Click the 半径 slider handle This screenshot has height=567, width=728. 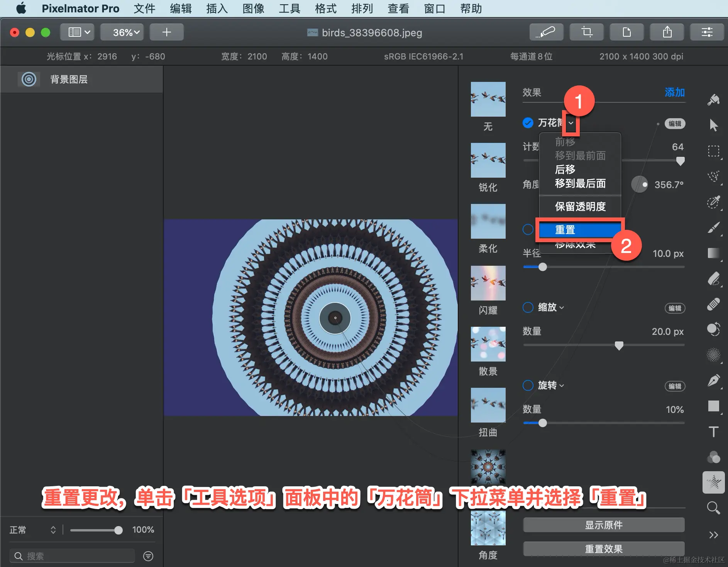tap(543, 267)
